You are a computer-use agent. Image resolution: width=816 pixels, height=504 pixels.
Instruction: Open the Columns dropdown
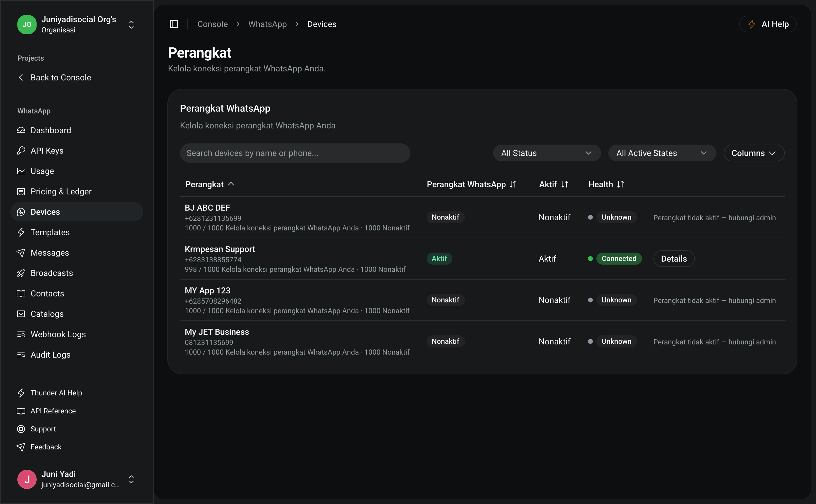click(754, 153)
